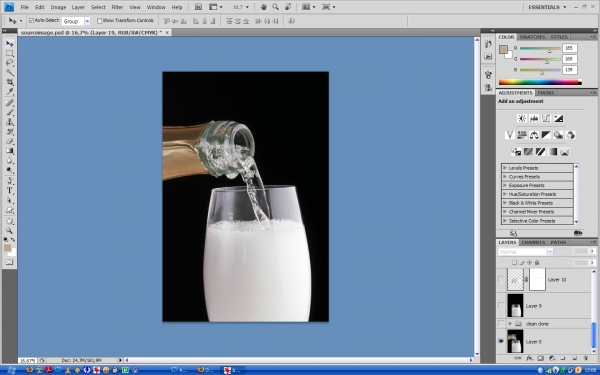Select the Healing Brush tool
The height and width of the screenshot is (375, 600).
[9, 103]
